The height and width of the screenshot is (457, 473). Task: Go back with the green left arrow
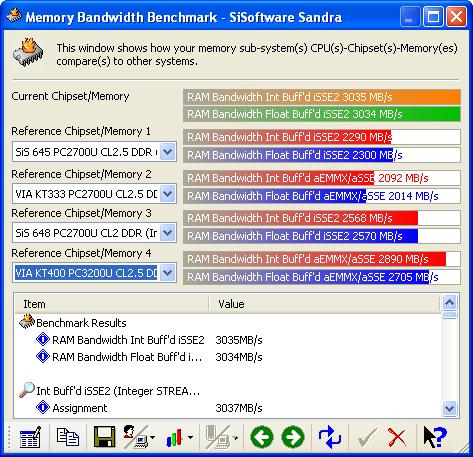tap(262, 437)
